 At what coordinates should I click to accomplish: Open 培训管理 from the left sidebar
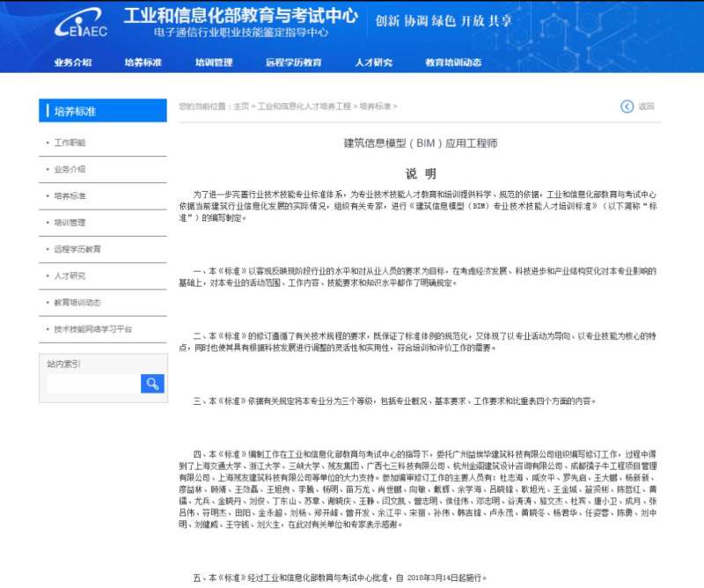[x=71, y=222]
